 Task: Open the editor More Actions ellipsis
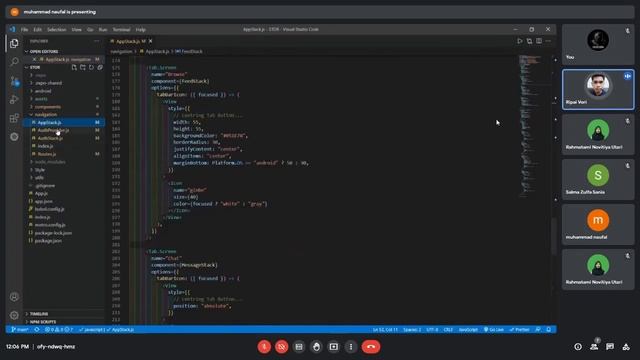click(x=549, y=41)
